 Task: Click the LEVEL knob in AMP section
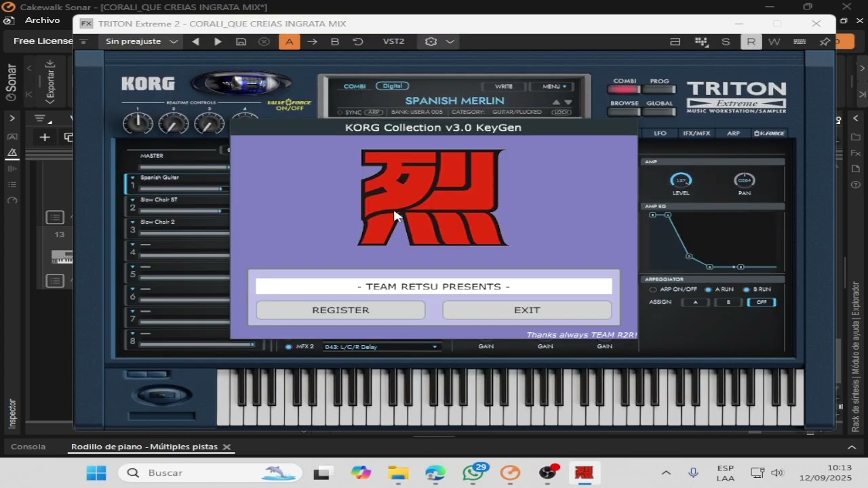tap(681, 180)
